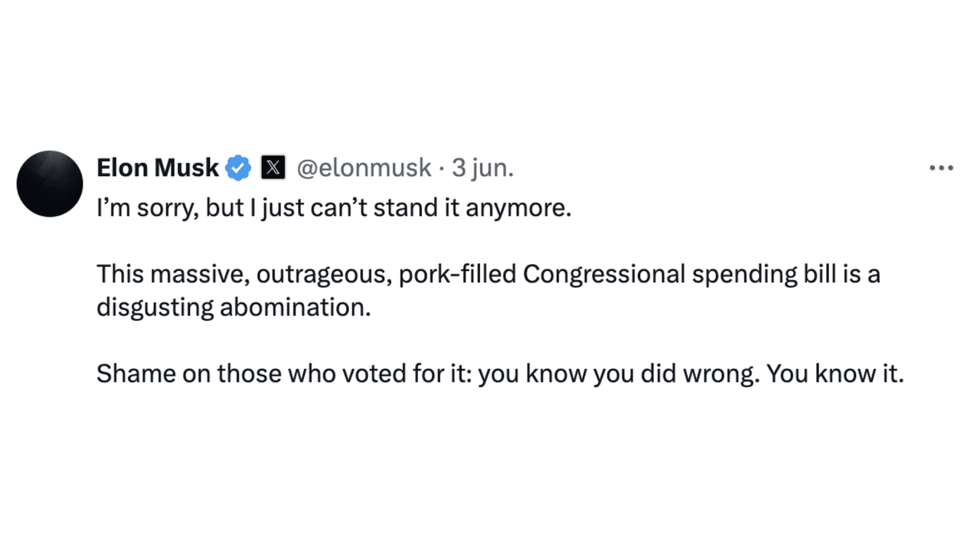Click the word "Congressional" in the post
Image resolution: width=980 pixels, height=551 pixels.
pyautogui.click(x=604, y=274)
